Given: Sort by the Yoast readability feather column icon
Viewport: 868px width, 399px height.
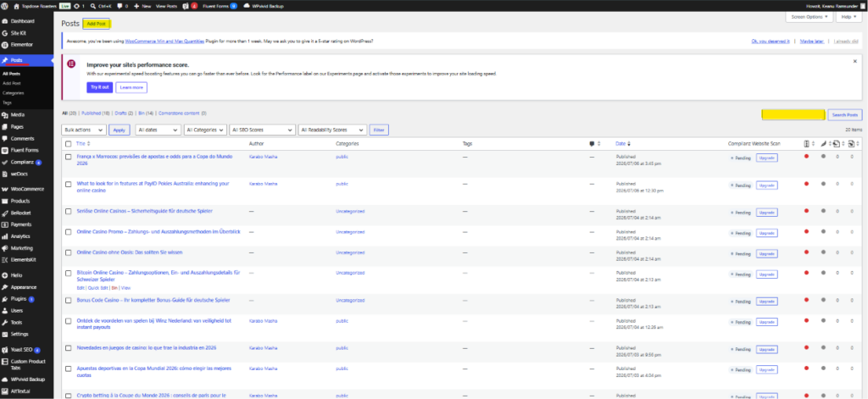Looking at the screenshot, I should 822,144.
